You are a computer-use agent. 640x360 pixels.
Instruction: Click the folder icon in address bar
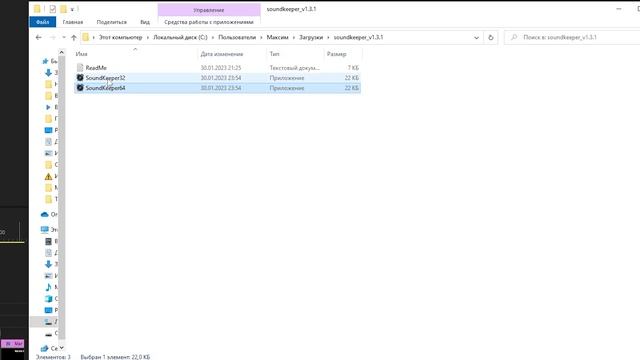(x=85, y=37)
